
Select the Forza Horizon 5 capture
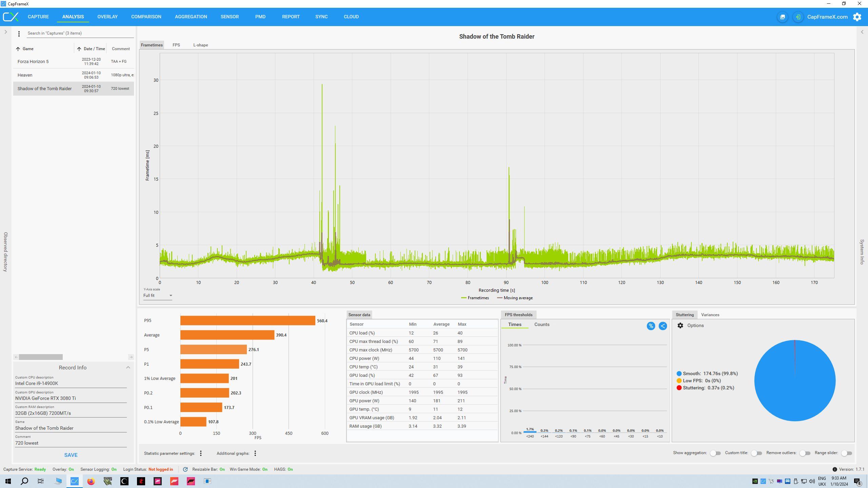pos(74,62)
